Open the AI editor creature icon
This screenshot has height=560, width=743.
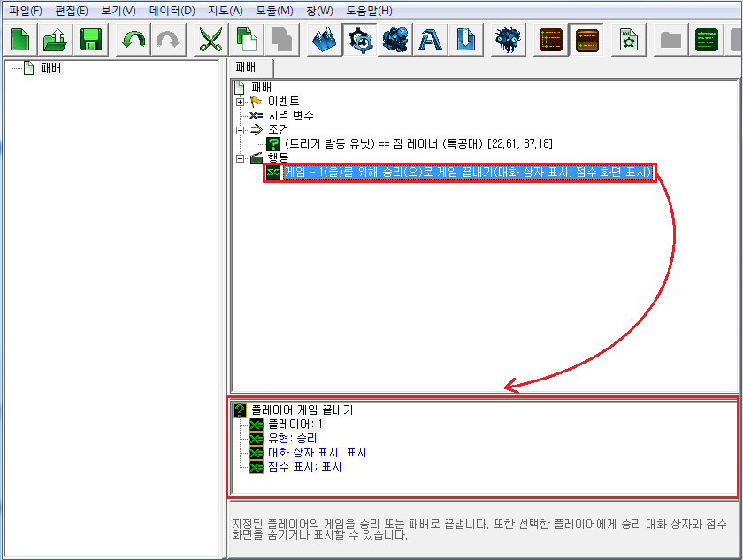click(x=508, y=39)
